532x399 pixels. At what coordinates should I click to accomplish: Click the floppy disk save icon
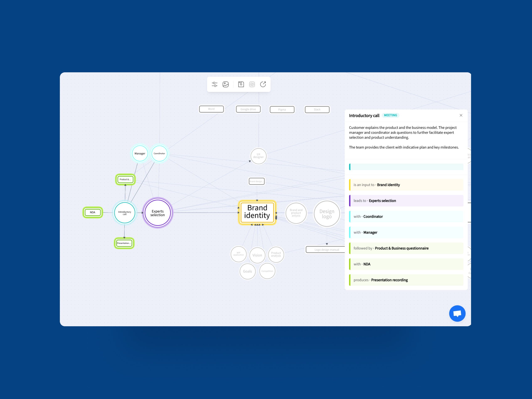coord(241,84)
